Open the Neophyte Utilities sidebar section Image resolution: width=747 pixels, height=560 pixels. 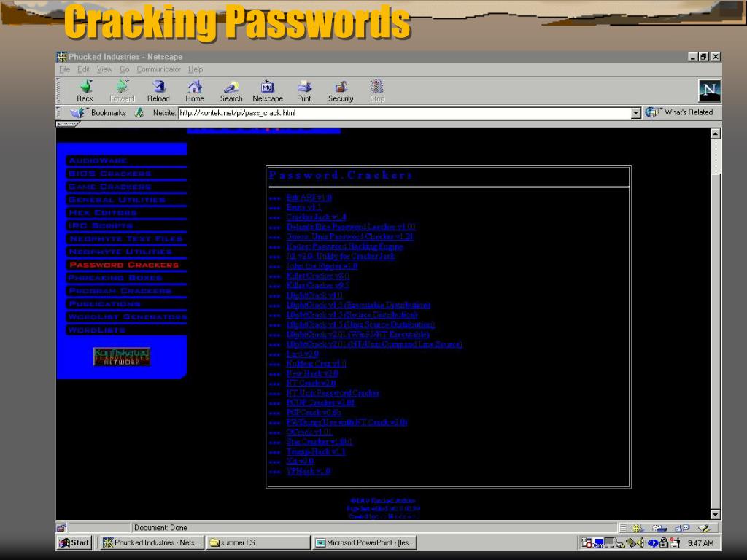(120, 252)
